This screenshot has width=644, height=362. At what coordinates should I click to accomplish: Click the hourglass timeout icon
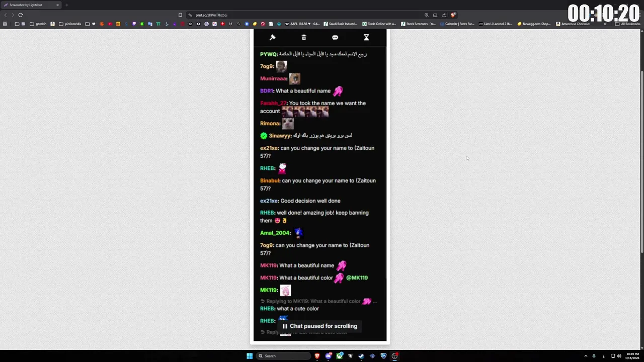(366, 37)
